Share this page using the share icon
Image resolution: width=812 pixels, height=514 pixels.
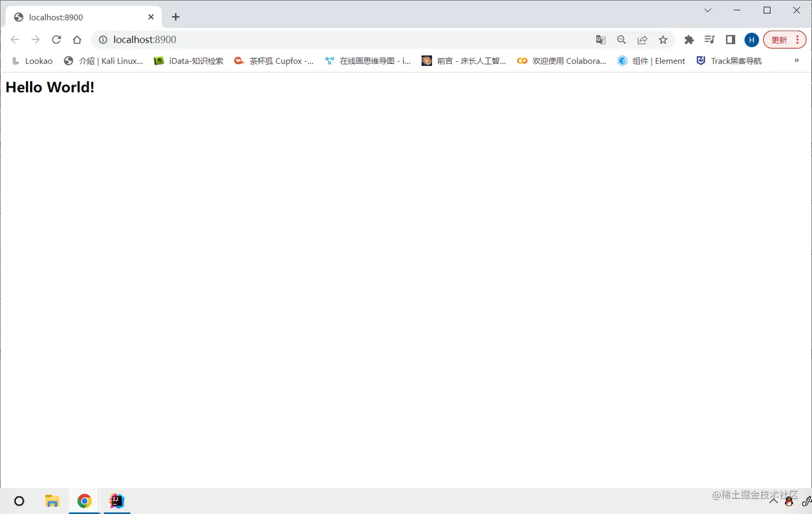pyautogui.click(x=642, y=40)
